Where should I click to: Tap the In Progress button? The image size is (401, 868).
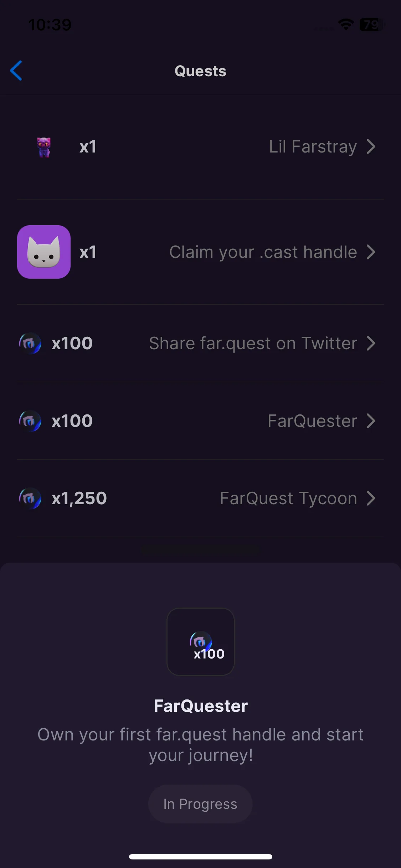pos(200,804)
